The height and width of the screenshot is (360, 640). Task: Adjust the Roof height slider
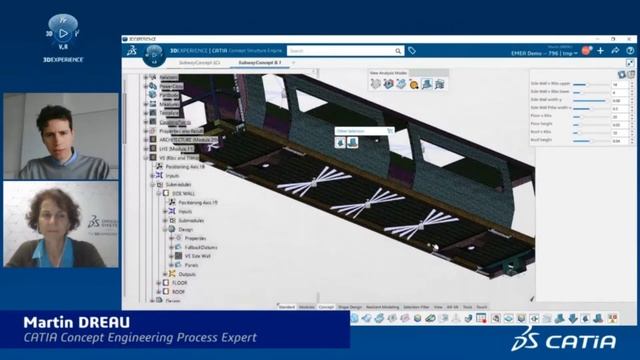590,141
